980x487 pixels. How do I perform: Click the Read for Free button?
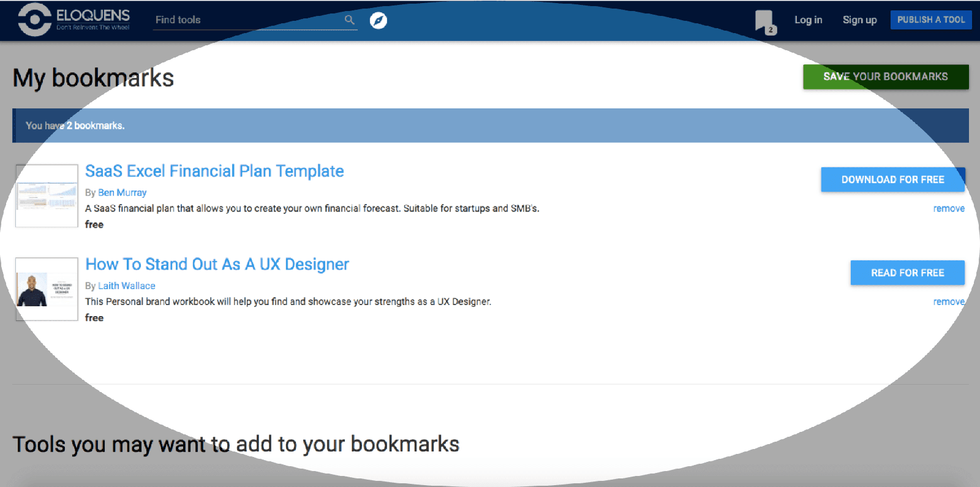point(907,273)
